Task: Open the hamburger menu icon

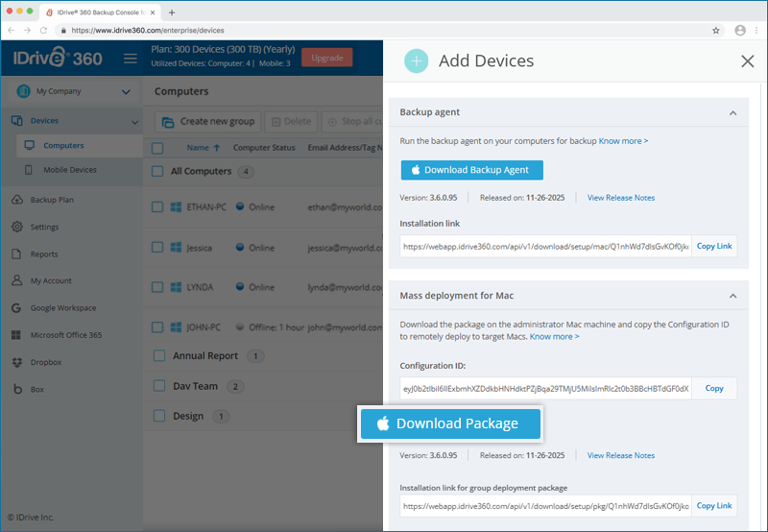Action: coord(131,60)
